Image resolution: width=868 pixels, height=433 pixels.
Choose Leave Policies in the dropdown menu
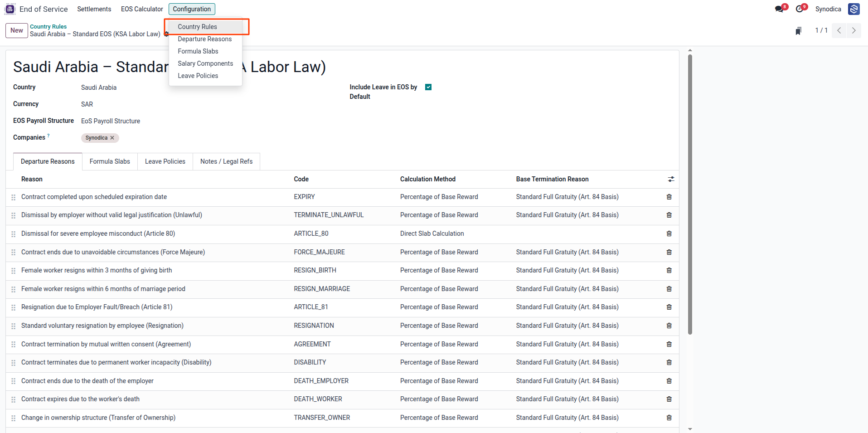198,76
